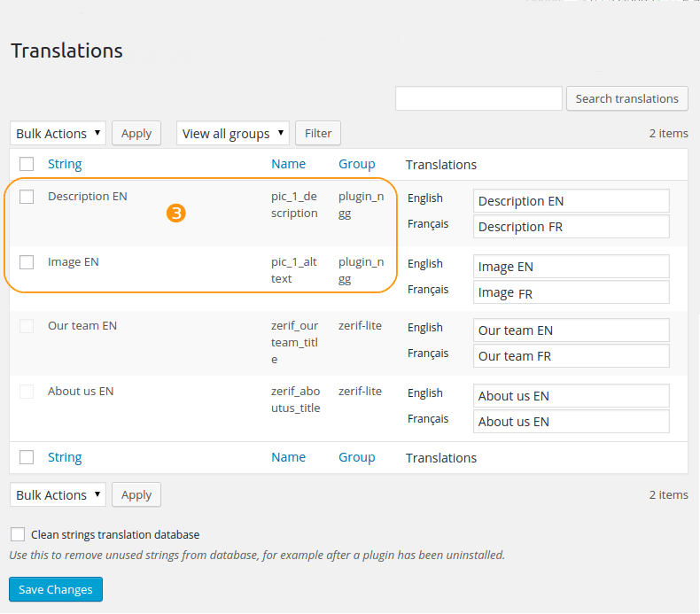Click the Translations page heading
This screenshot has height=614, width=700.
click(x=67, y=51)
